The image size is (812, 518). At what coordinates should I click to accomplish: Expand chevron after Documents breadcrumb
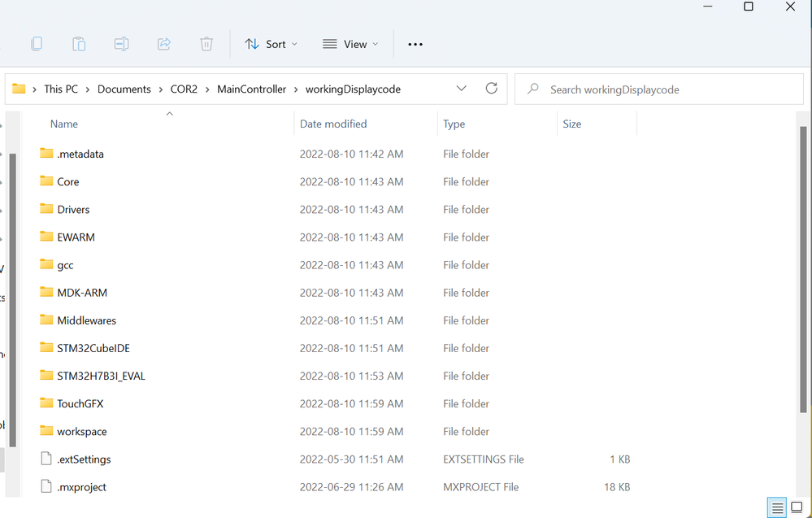coord(161,89)
